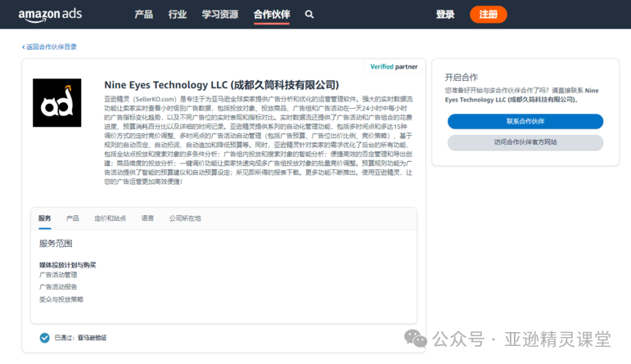This screenshot has width=631, height=364.
Task: Select the 服务 tab
Action: [45, 218]
